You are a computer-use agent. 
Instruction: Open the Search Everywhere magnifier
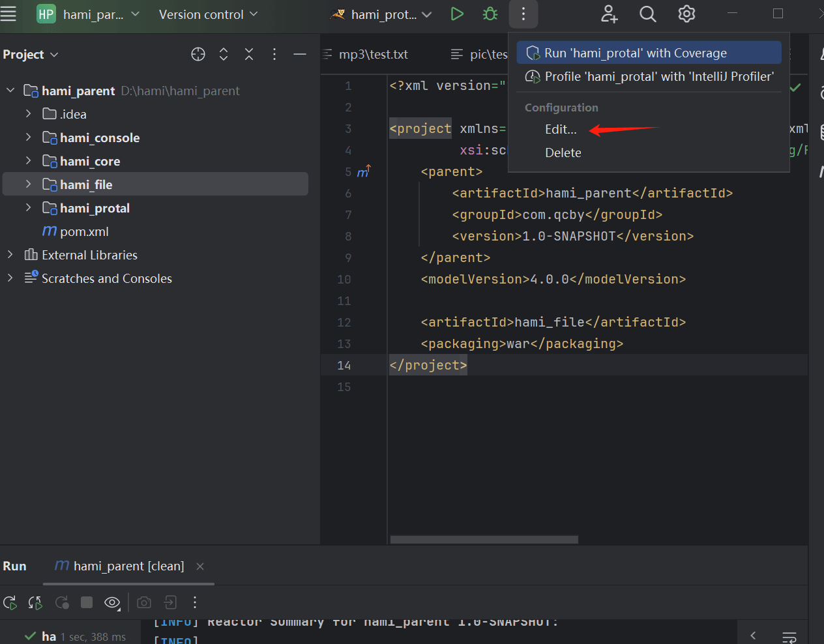pyautogui.click(x=647, y=14)
